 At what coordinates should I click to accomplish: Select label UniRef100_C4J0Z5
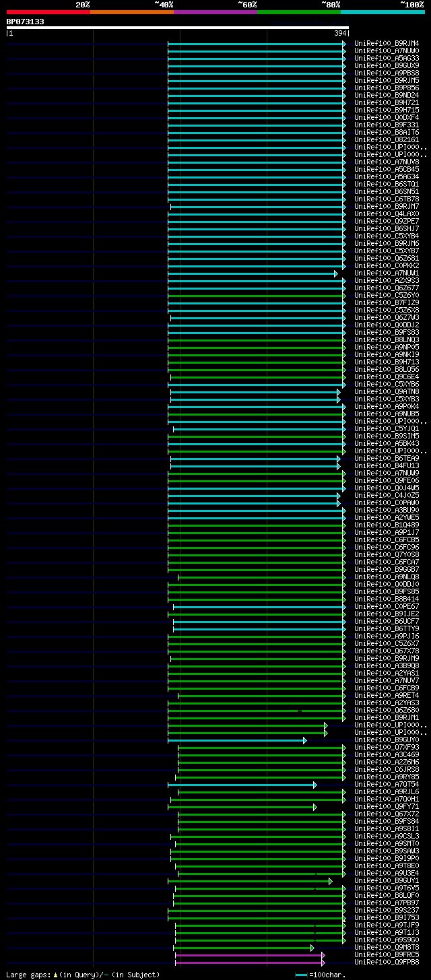(387, 495)
